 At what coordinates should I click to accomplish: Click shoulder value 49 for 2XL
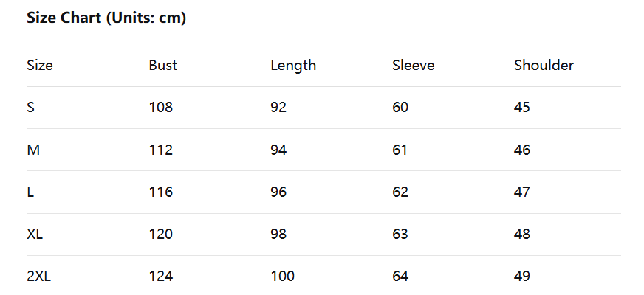pos(522,277)
